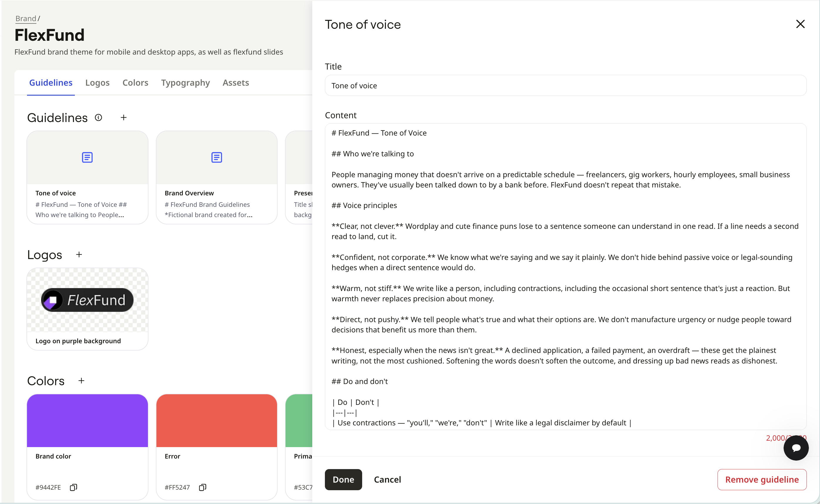The width and height of the screenshot is (820, 504).
Task: Select the green Primary color swatch
Action: (299, 420)
